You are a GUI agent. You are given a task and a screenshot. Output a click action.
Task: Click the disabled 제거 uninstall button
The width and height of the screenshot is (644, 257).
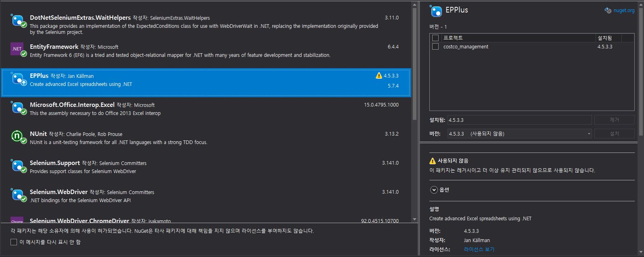tap(614, 120)
